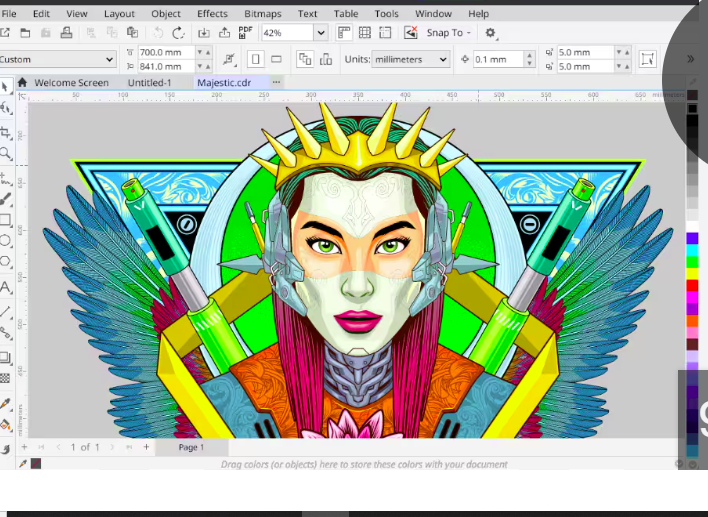Click the document palette eyedropper icon
This screenshot has width=708, height=517.
23,464
